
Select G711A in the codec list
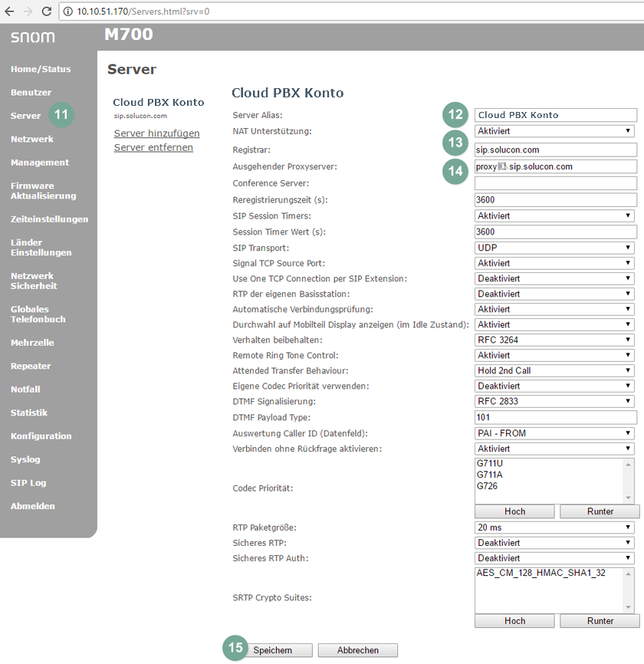[x=491, y=475]
